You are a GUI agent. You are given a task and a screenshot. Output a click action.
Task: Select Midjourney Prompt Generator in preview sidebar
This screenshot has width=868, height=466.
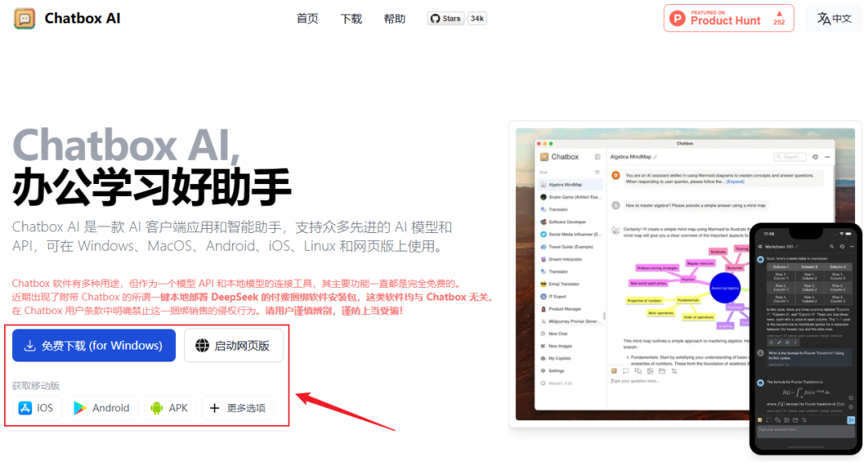570,321
